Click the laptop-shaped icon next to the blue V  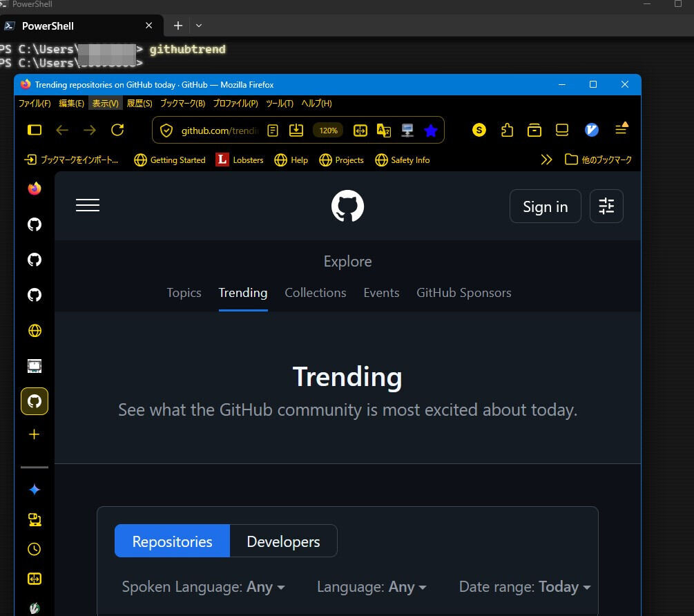pos(562,130)
